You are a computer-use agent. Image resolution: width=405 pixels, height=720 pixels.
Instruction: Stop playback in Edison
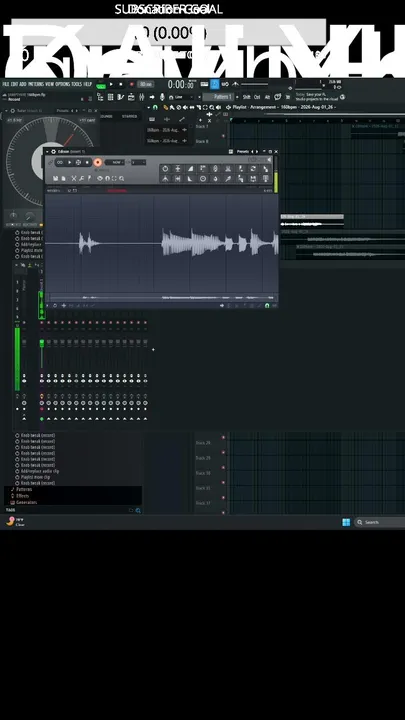[x=87, y=162]
